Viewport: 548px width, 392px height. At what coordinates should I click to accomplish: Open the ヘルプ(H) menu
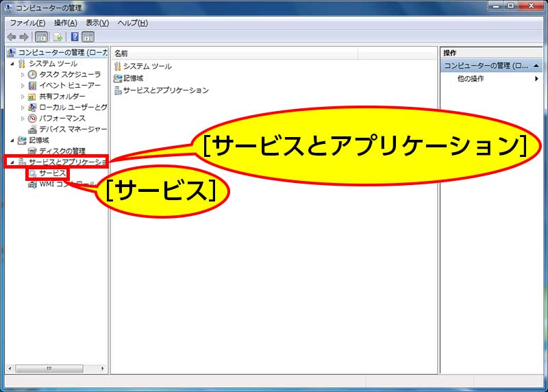point(132,23)
